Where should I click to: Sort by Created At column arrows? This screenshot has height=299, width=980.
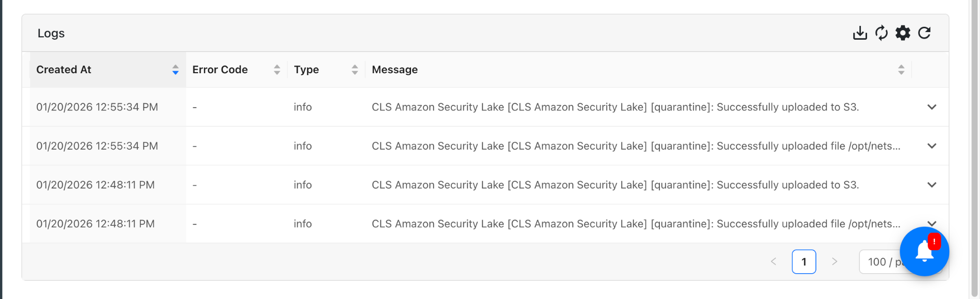pyautogui.click(x=176, y=70)
